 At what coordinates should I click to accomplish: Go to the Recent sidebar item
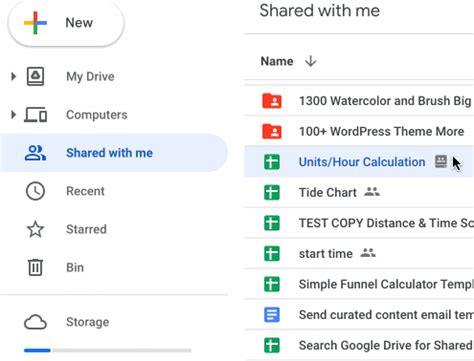[x=114, y=191]
